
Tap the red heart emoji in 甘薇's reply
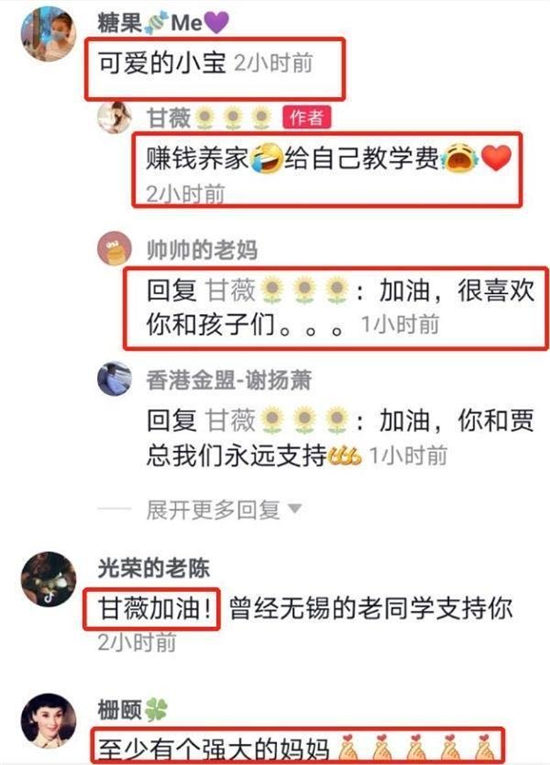pos(496,158)
